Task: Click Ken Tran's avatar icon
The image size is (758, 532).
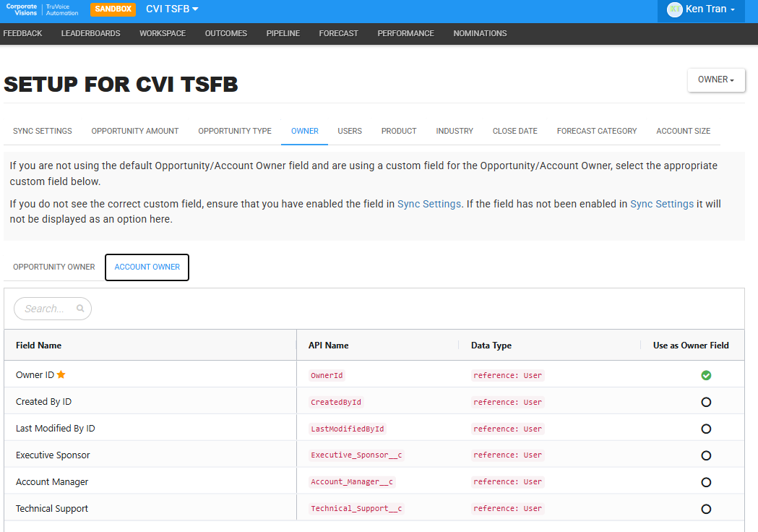Action: [x=674, y=9]
